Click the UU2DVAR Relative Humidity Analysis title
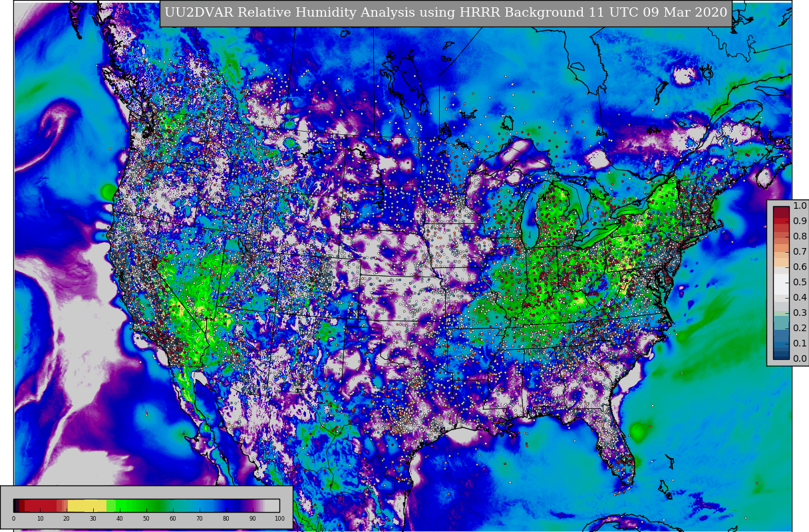The image size is (809, 532). click(x=446, y=13)
